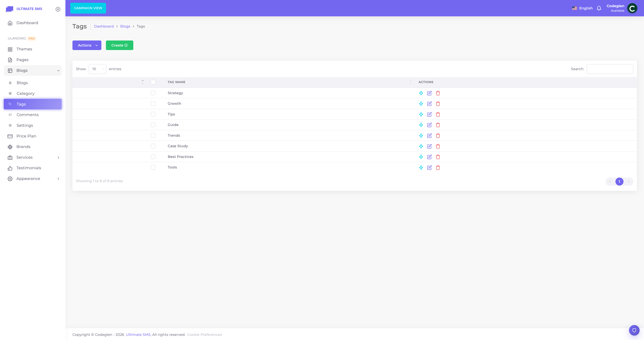Click the lightning icon for Strategy tag
The width and height of the screenshot is (644, 340).
click(421, 93)
